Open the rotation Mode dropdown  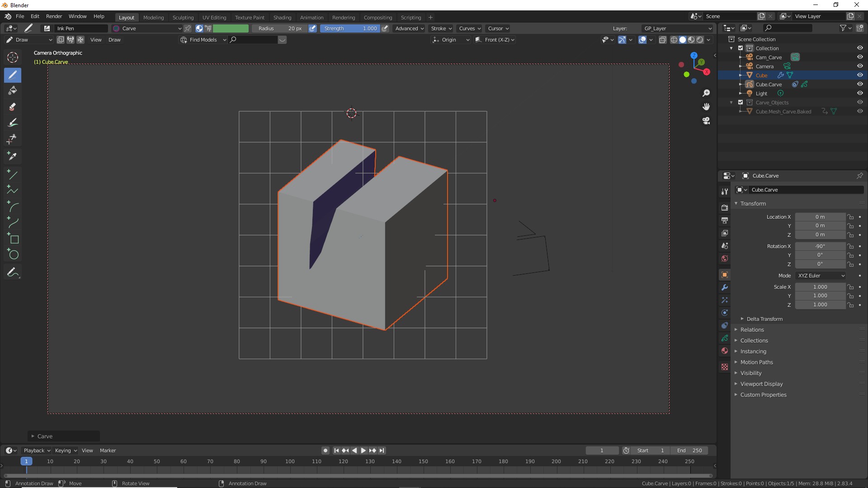pos(821,275)
